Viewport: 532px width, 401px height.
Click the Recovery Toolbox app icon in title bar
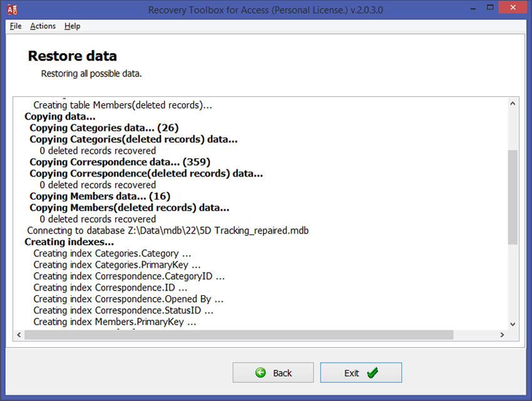pos(13,9)
